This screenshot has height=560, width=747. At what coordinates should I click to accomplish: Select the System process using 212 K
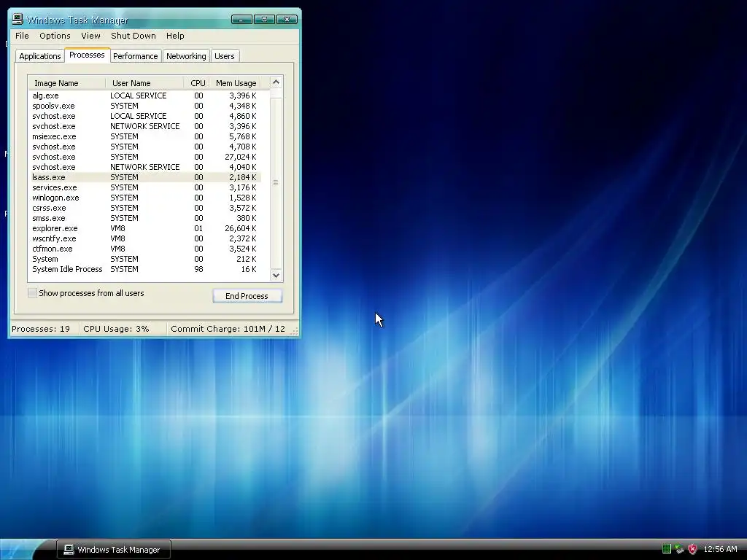pos(145,259)
